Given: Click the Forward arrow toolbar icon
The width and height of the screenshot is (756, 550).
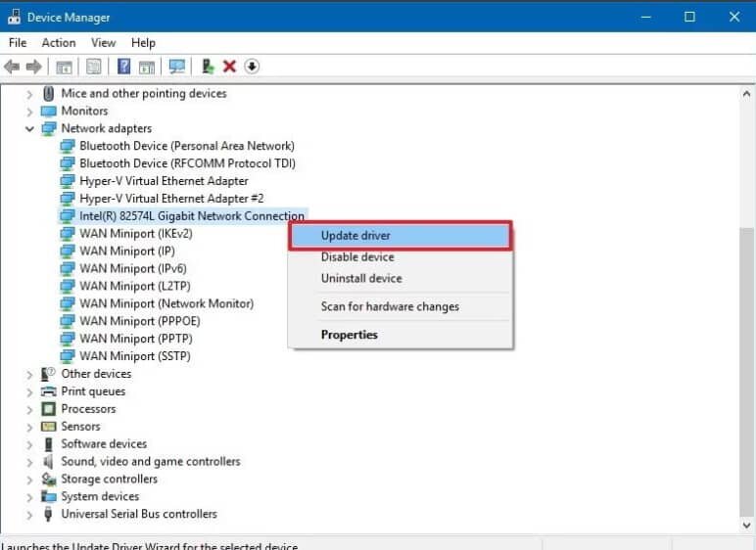Looking at the screenshot, I should click(33, 67).
